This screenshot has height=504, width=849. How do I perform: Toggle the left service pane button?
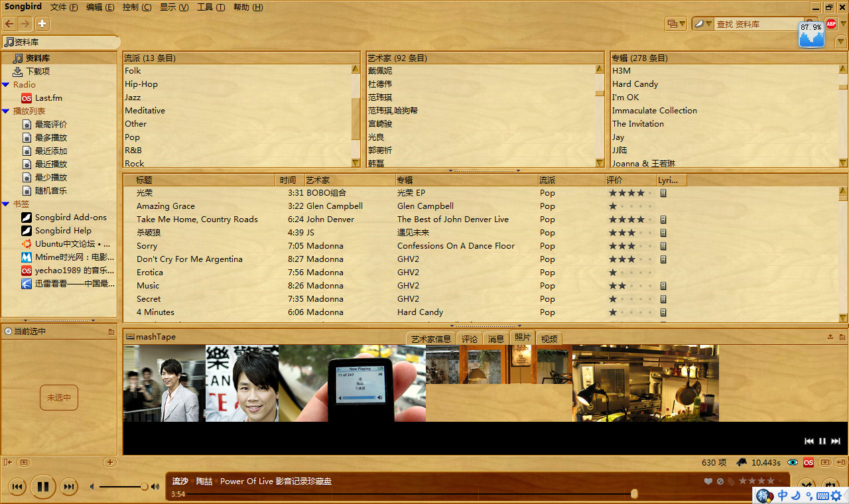tap(7, 462)
